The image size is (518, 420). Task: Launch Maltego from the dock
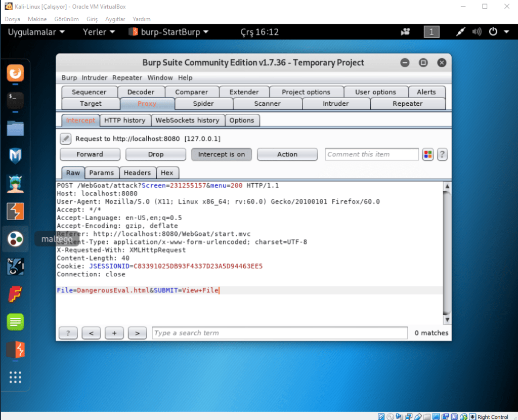pos(15,239)
